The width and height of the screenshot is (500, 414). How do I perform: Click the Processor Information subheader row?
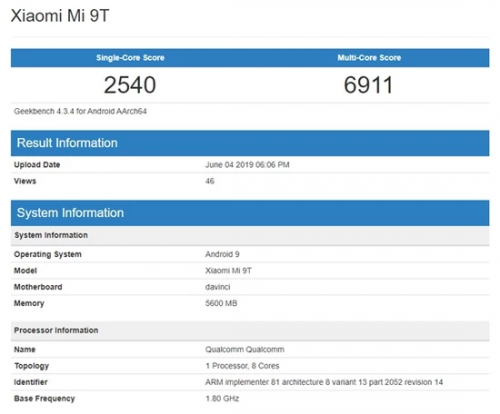coord(250,331)
